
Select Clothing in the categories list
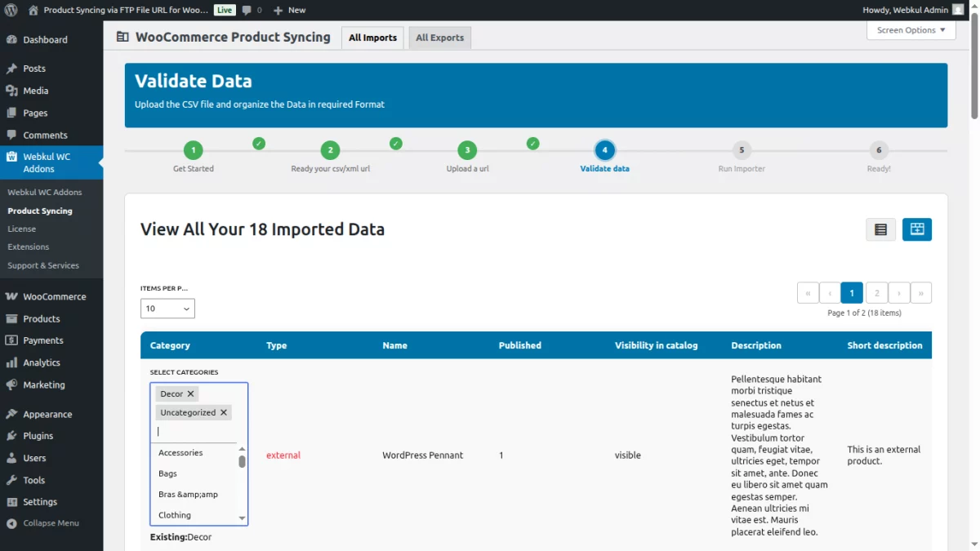(174, 515)
